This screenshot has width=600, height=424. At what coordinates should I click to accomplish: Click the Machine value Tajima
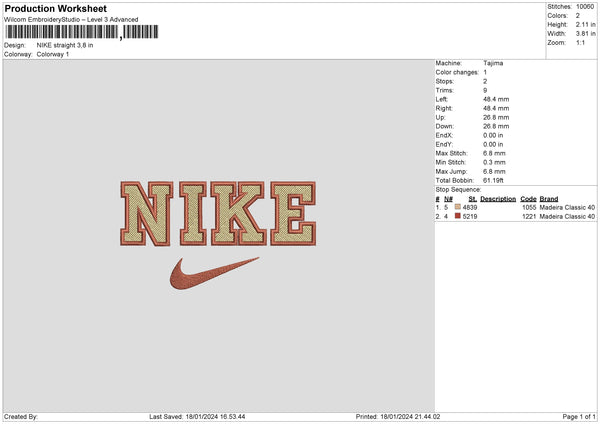click(x=493, y=63)
